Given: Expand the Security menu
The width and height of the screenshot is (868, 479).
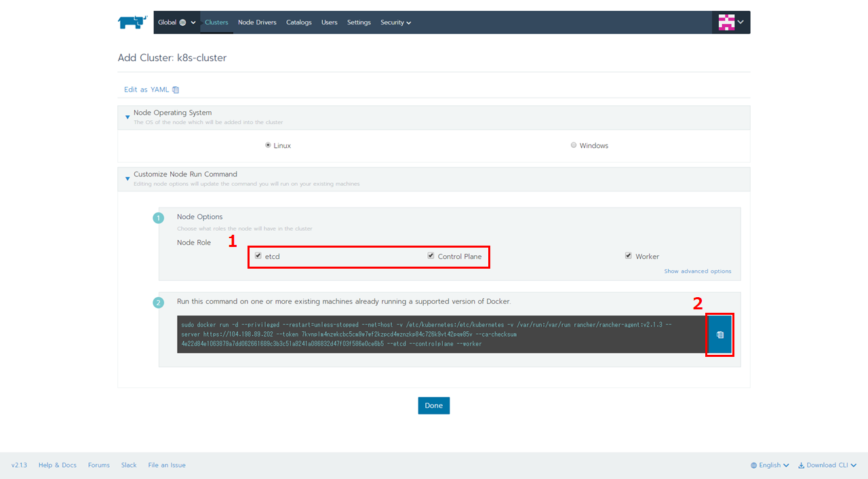Looking at the screenshot, I should (395, 22).
